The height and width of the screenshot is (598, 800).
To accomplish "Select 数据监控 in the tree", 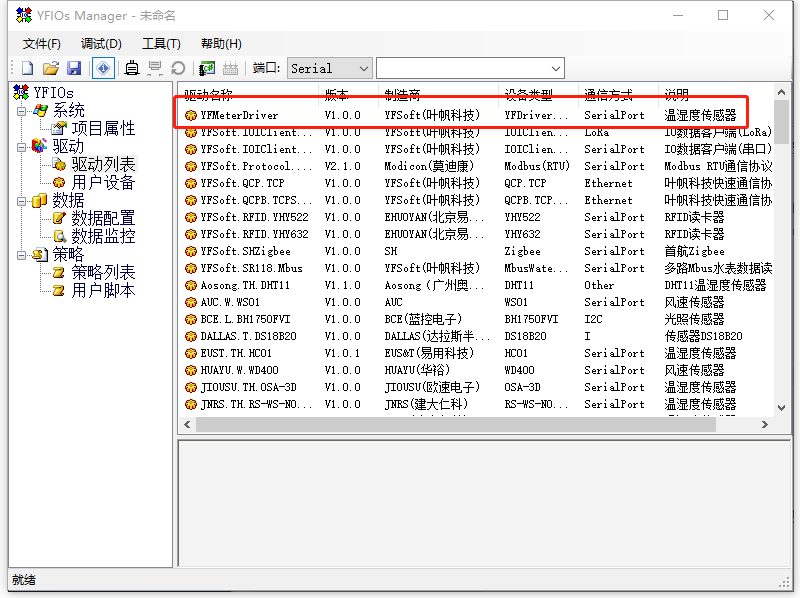I will point(103,236).
